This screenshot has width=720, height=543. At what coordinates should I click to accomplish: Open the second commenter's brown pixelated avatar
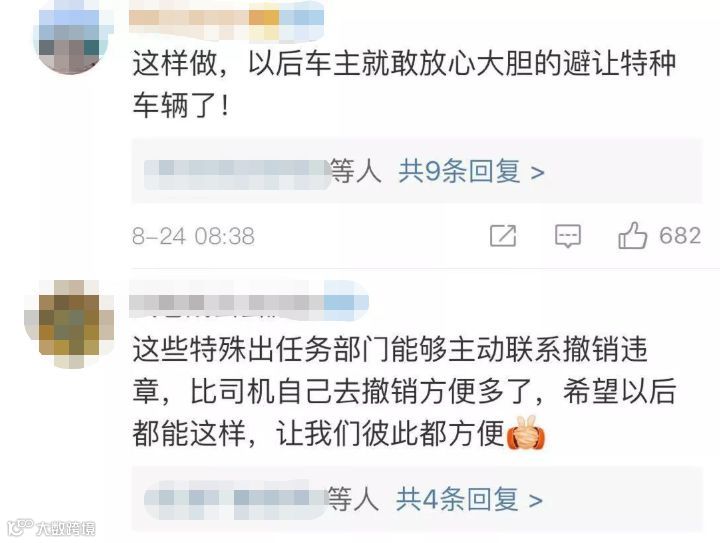69,324
